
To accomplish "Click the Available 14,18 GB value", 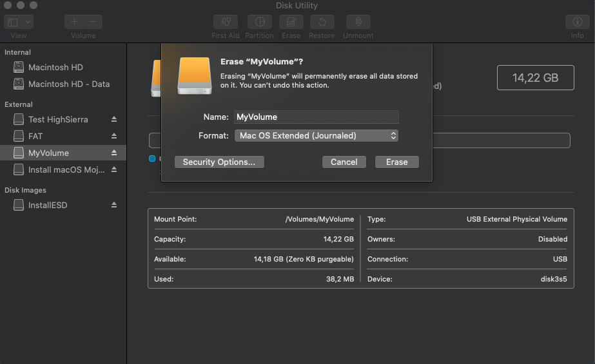I will 304,259.
